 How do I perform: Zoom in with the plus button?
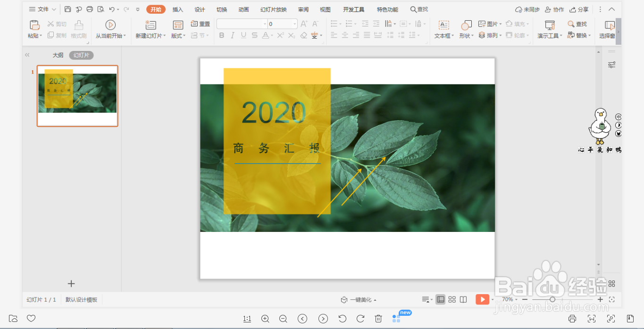[600, 299]
